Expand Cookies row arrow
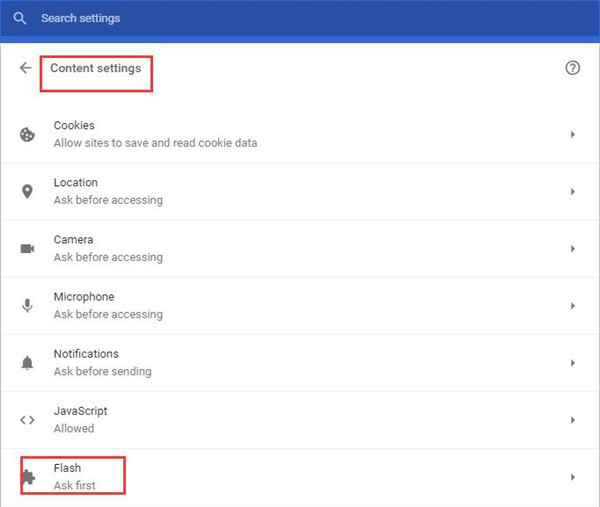 point(573,134)
